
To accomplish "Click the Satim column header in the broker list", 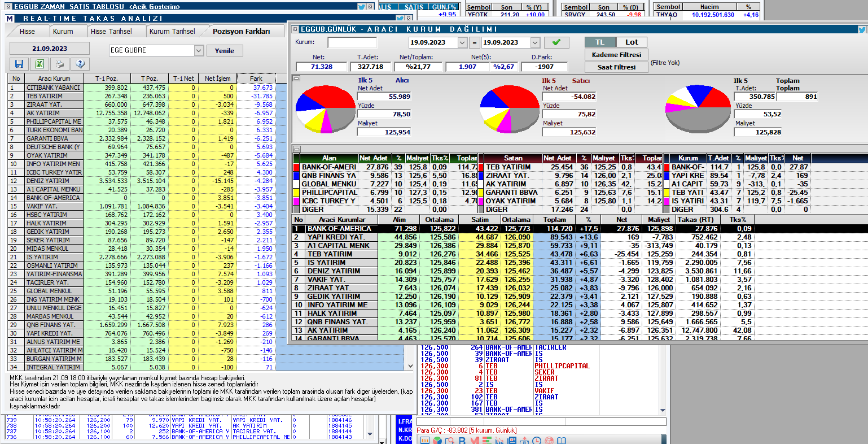I will point(480,220).
